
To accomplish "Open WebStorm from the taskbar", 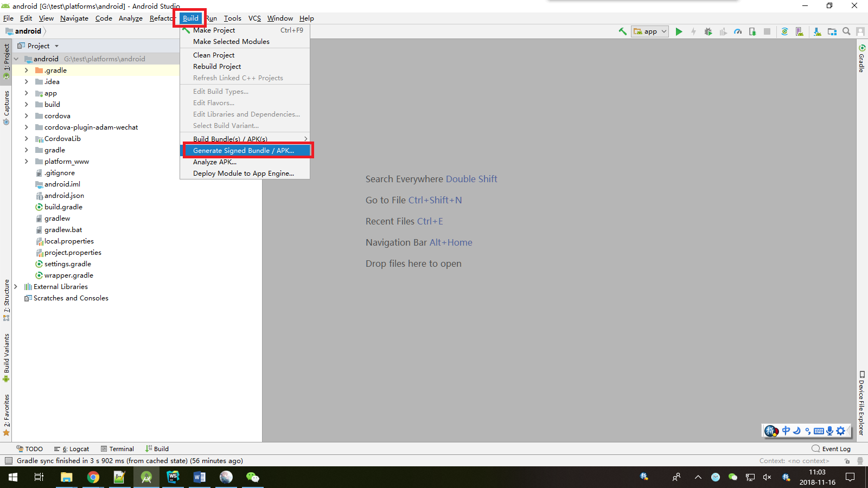I will (x=173, y=477).
